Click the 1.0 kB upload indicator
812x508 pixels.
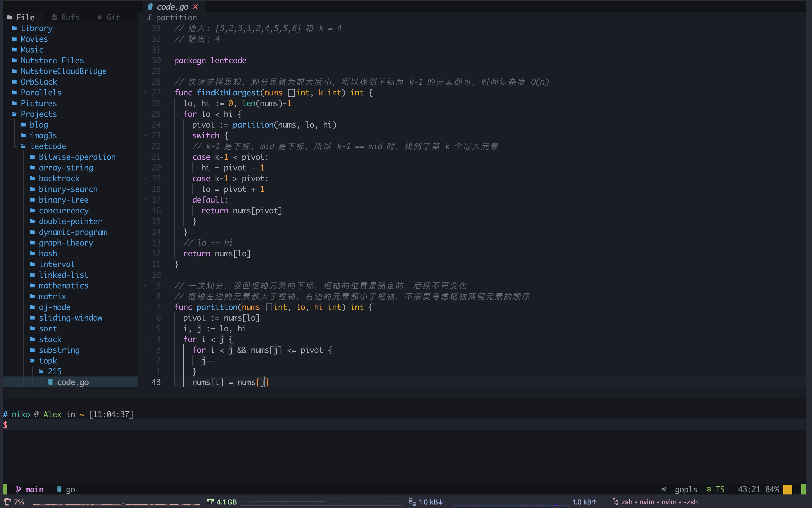(584, 502)
